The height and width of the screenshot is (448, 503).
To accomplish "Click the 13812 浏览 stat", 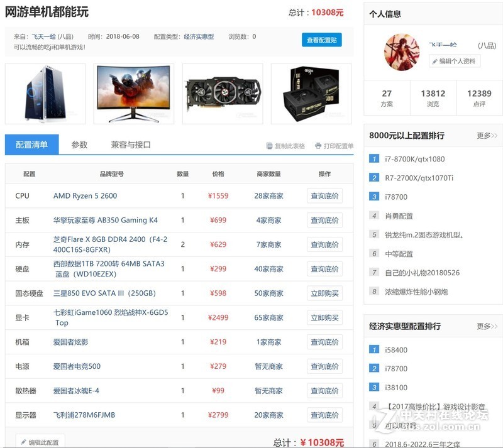I will click(x=433, y=98).
